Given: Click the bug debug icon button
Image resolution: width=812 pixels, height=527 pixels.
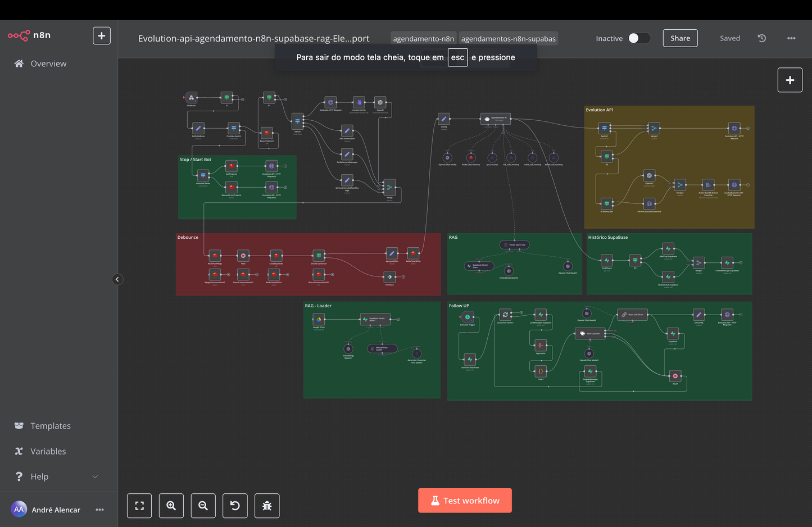Looking at the screenshot, I should coord(267,506).
